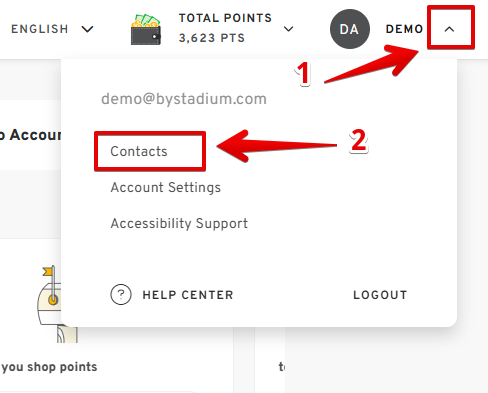
Task: Open Contacts from the user menu
Action: 139,151
